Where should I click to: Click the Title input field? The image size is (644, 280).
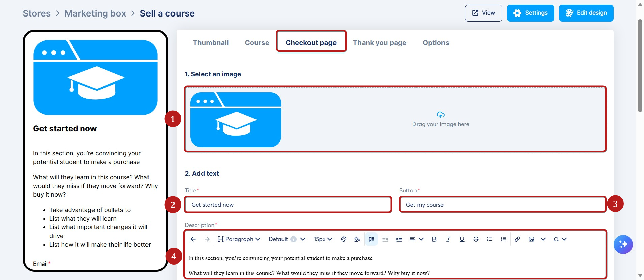pos(288,205)
